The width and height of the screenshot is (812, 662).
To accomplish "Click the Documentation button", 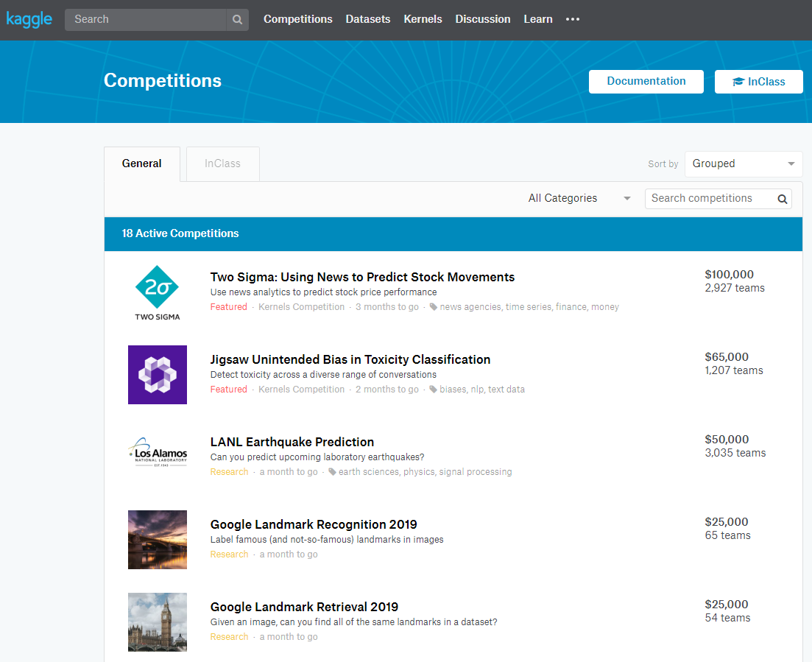I will 646,81.
